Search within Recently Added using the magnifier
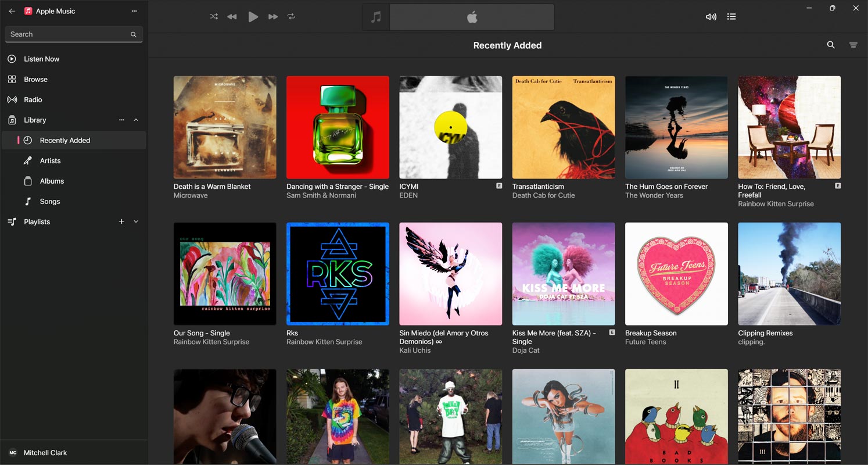868x465 pixels. click(x=831, y=45)
